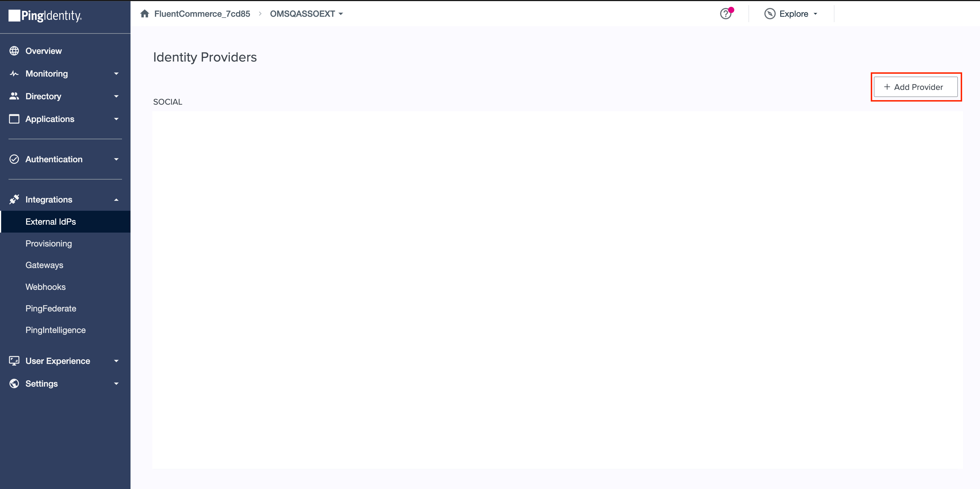The width and height of the screenshot is (980, 489).
Task: Open the Explore dropdown
Action: click(x=791, y=14)
